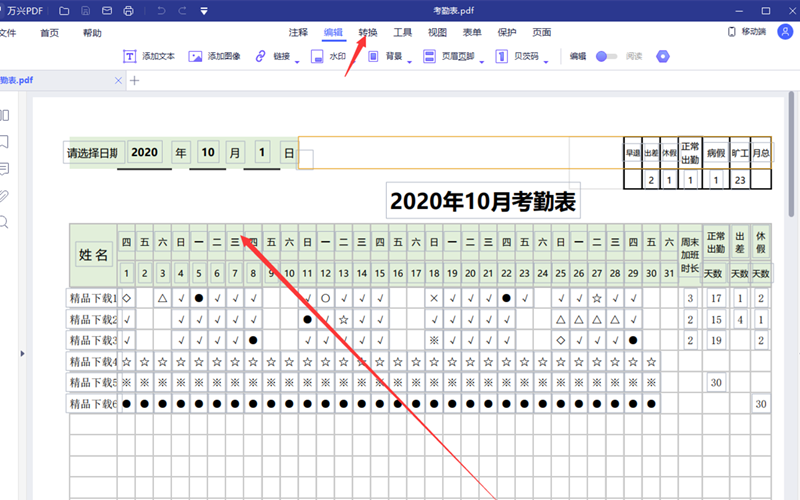Select the 周末加班时长 column header
This screenshot has width=800, height=500.
click(690, 255)
